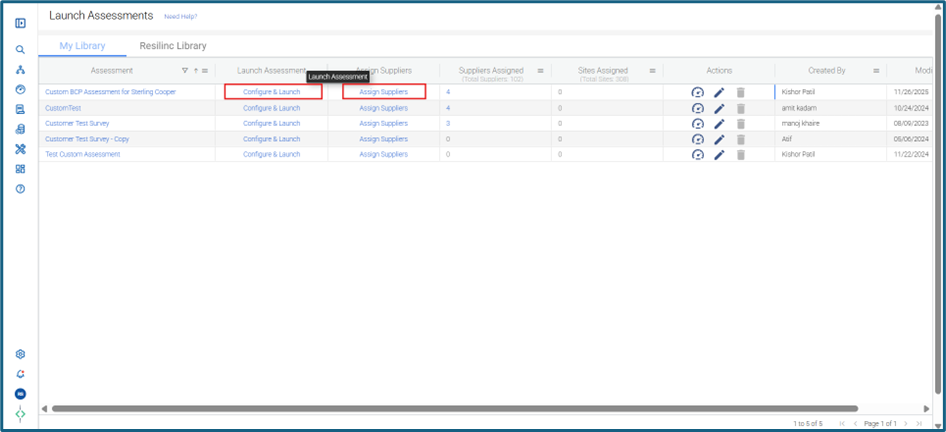Collapse the sidebar panel toggle icon
The height and width of the screenshot is (432, 946).
click(x=21, y=24)
